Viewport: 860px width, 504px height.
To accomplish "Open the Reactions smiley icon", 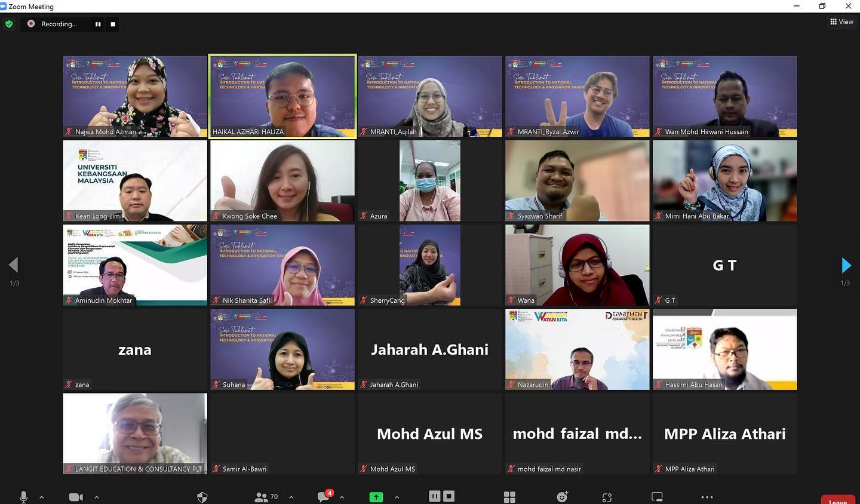I will [562, 496].
